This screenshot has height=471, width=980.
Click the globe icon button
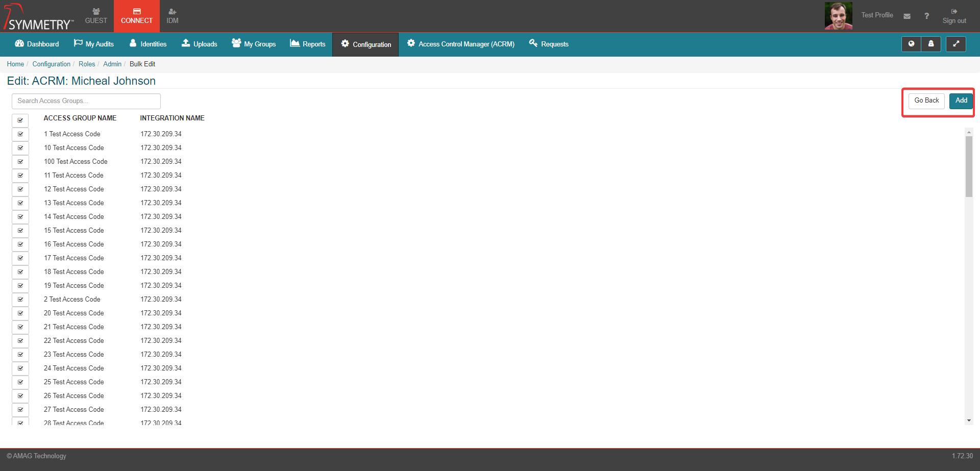click(x=911, y=44)
